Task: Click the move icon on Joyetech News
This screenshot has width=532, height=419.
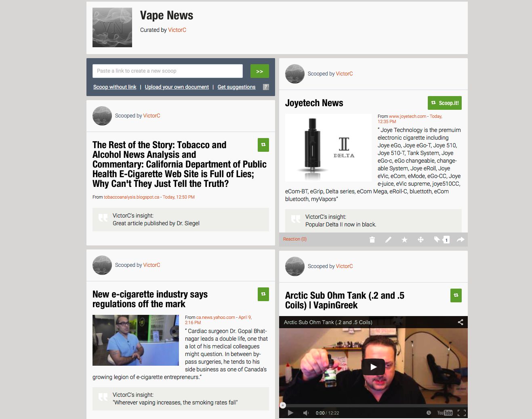Action: point(421,240)
